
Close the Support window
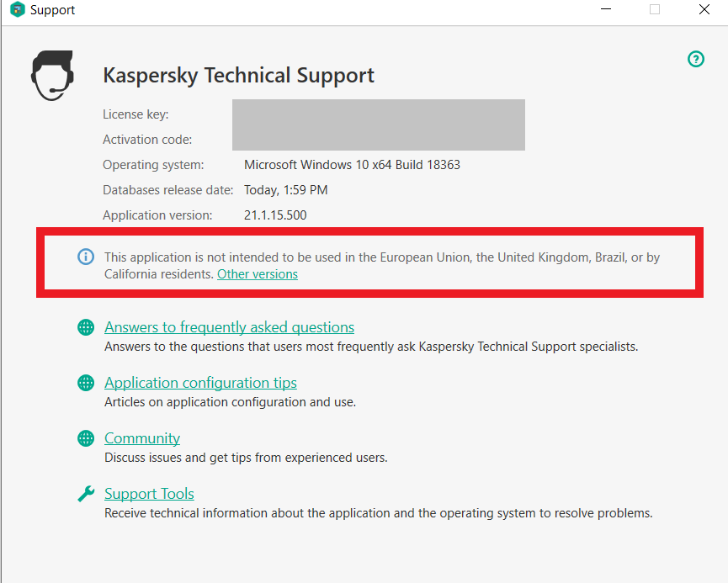tap(704, 9)
